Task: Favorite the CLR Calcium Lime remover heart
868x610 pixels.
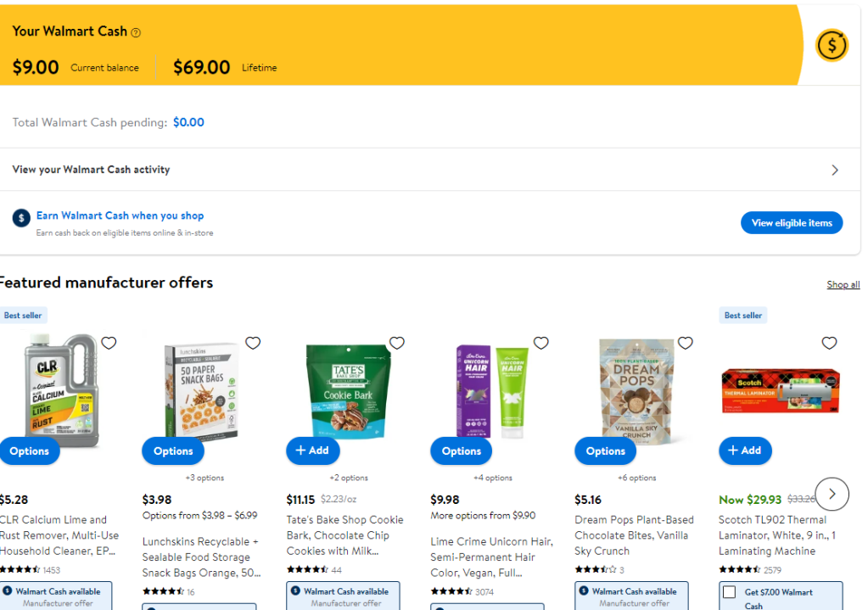Action: [109, 343]
